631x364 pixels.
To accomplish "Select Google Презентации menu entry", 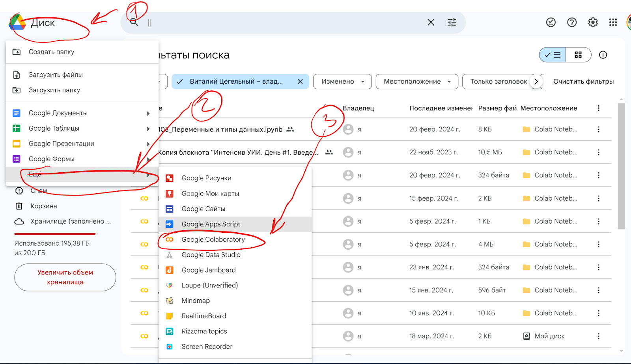I will (x=82, y=144).
